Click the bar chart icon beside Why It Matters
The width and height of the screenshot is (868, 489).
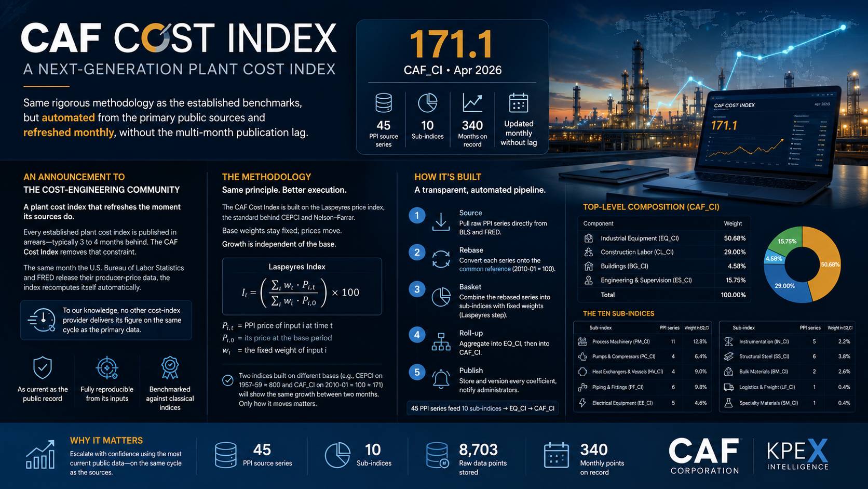tap(40, 455)
